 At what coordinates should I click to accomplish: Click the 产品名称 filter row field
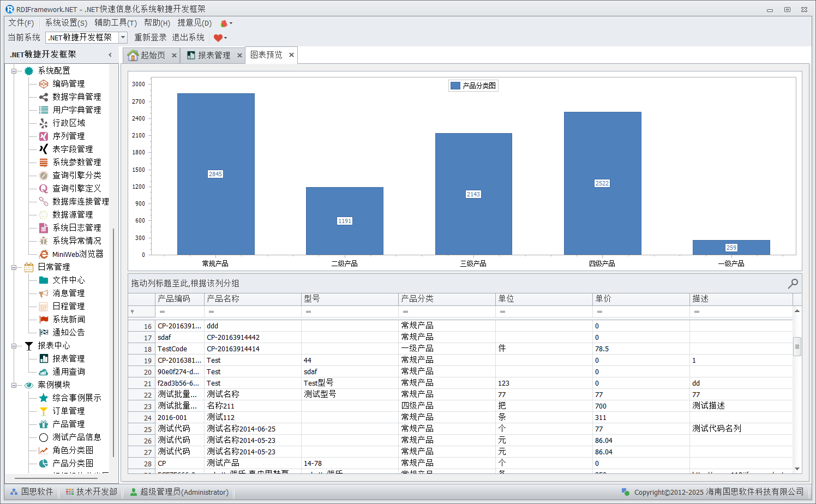tap(253, 311)
